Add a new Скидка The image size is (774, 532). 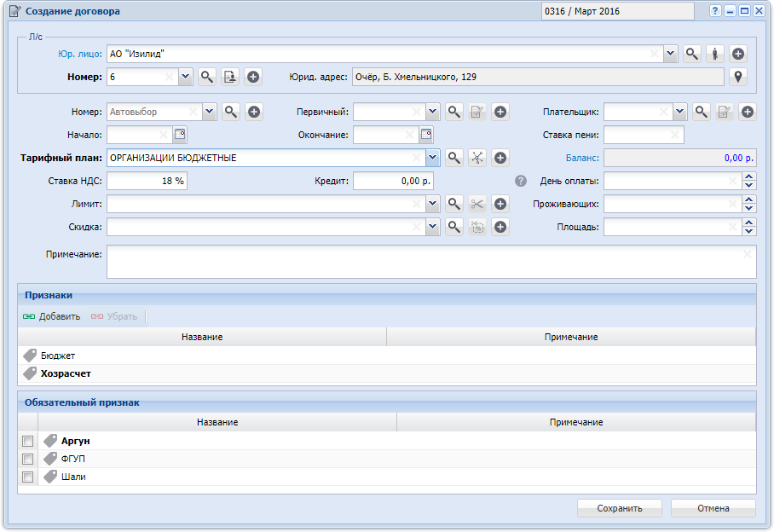500,227
